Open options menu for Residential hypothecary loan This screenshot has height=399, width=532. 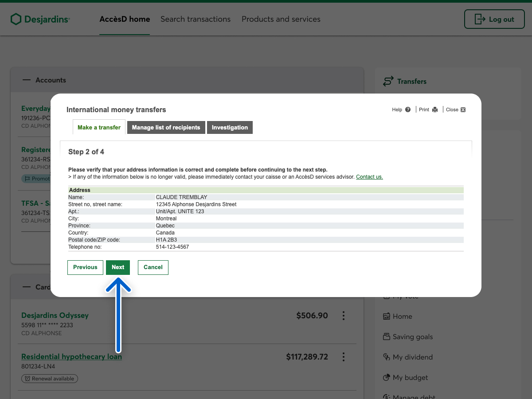[x=344, y=357]
